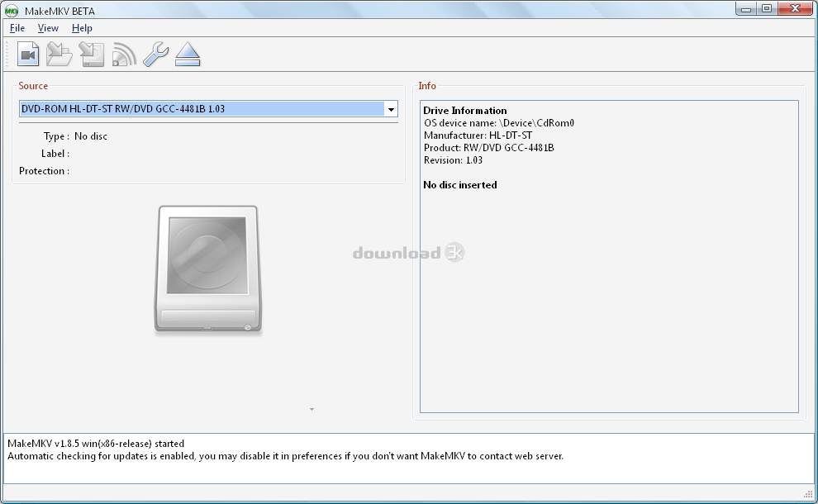Open the View menu
Viewport: 818px width, 504px height.
(48, 28)
